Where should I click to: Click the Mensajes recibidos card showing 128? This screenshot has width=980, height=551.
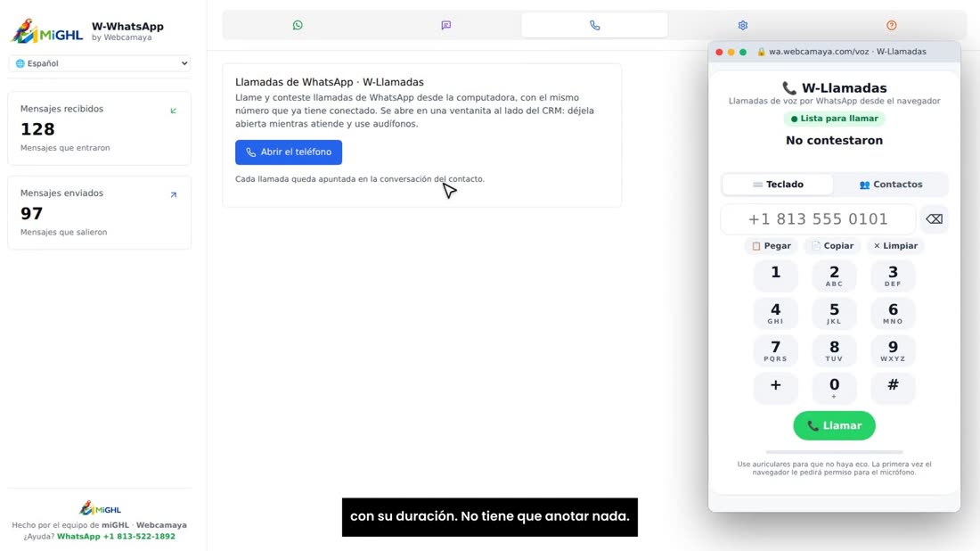pos(100,128)
